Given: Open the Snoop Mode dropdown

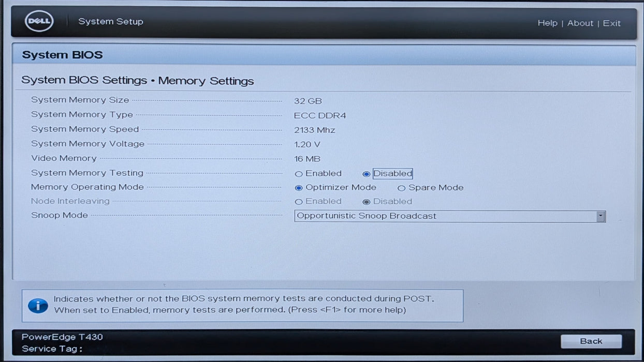Looking at the screenshot, I should pyautogui.click(x=450, y=216).
